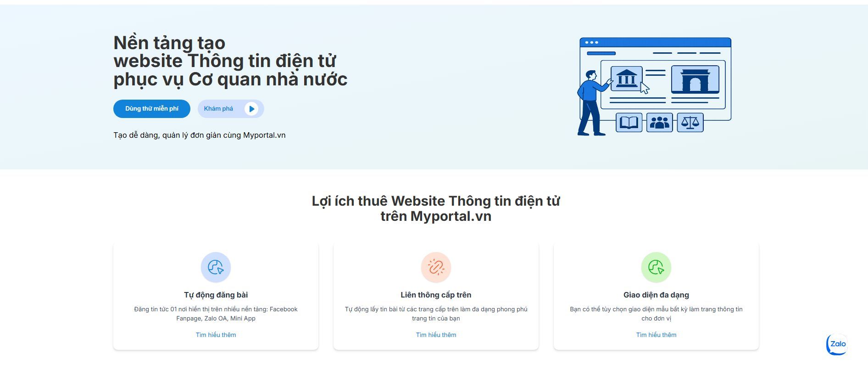Click the group of people icon

click(x=659, y=123)
